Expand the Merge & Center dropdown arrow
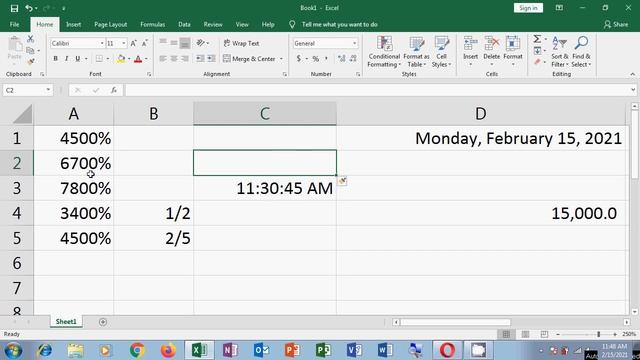This screenshot has width=640, height=360. coord(281,59)
